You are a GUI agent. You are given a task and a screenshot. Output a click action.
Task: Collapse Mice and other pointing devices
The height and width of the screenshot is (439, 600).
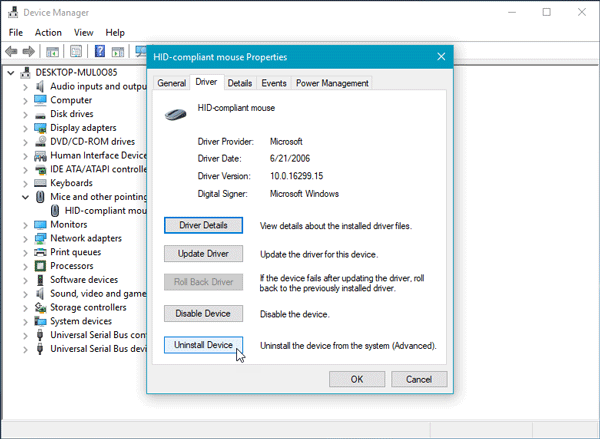[25, 197]
